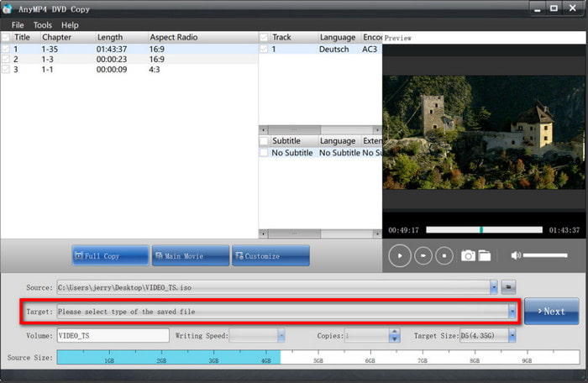Seek on the preview progress bar
Viewport: 588px width, 383px height.
(484, 229)
